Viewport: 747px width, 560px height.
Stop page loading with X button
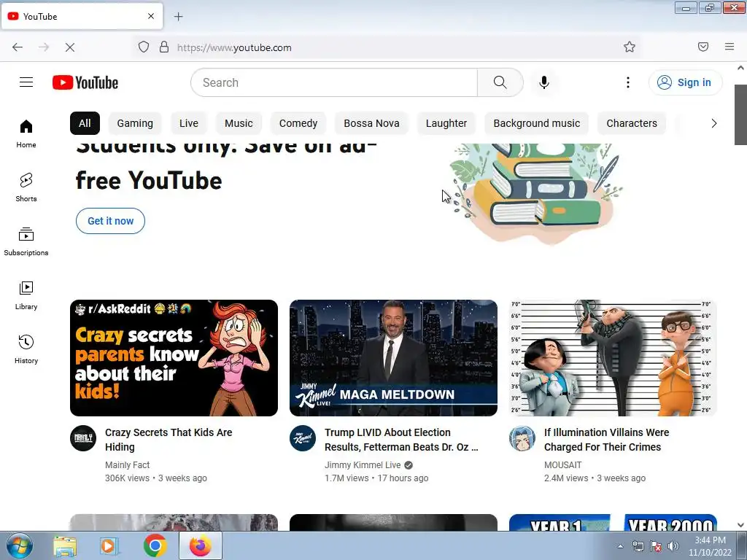pyautogui.click(x=69, y=47)
